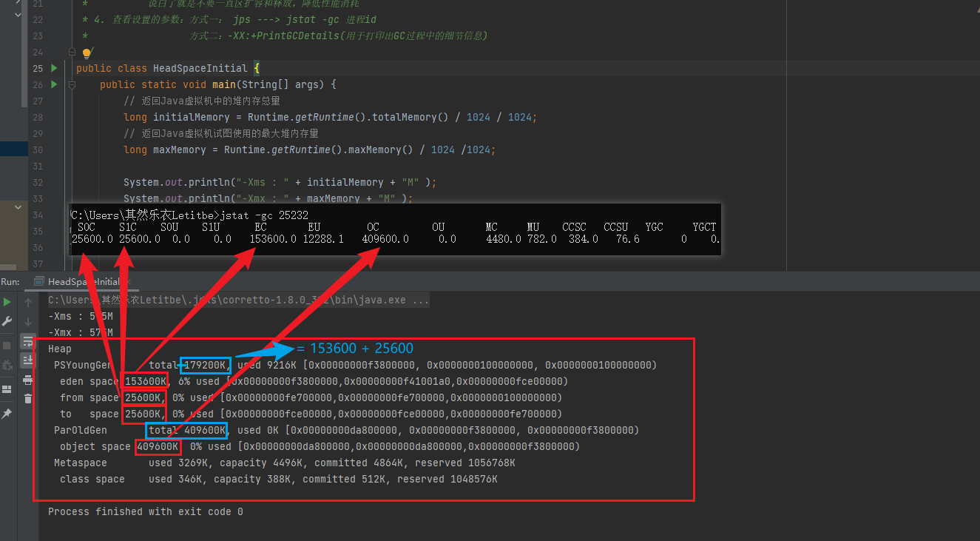Click the ParOldGen total line

point(346,430)
